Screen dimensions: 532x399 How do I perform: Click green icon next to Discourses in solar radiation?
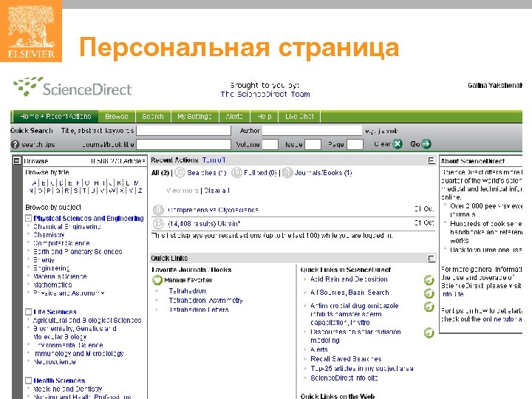[x=429, y=332]
